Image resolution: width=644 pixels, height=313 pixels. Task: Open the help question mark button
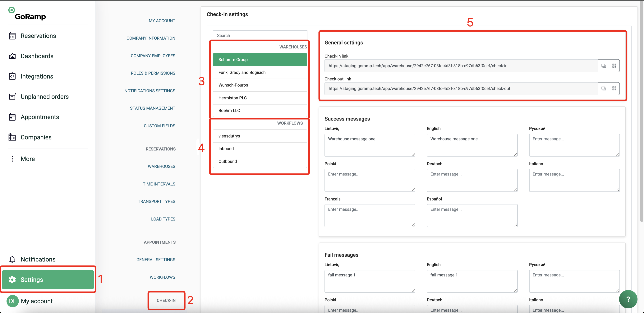pos(628,299)
